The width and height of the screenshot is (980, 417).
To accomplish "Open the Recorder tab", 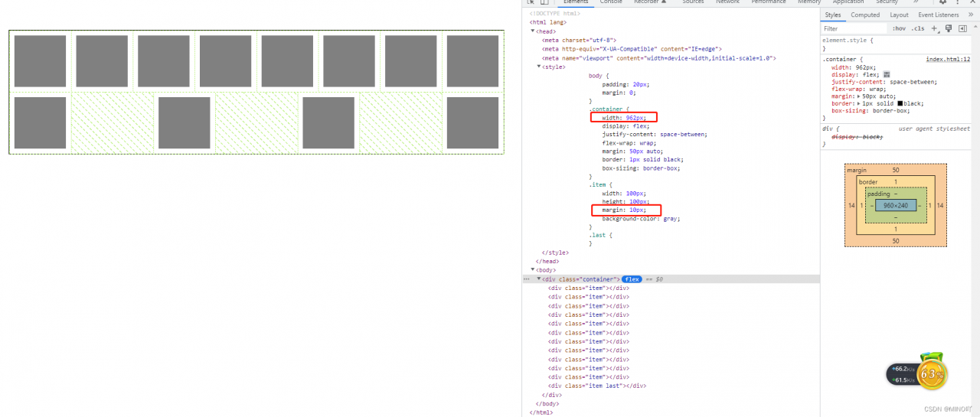I will (x=650, y=2).
